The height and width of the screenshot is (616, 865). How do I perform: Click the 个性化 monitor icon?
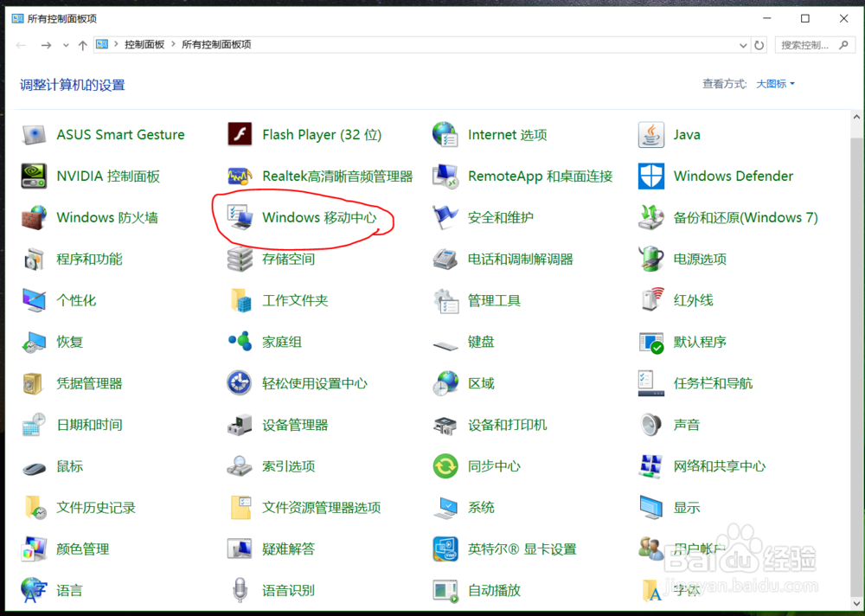point(34,300)
